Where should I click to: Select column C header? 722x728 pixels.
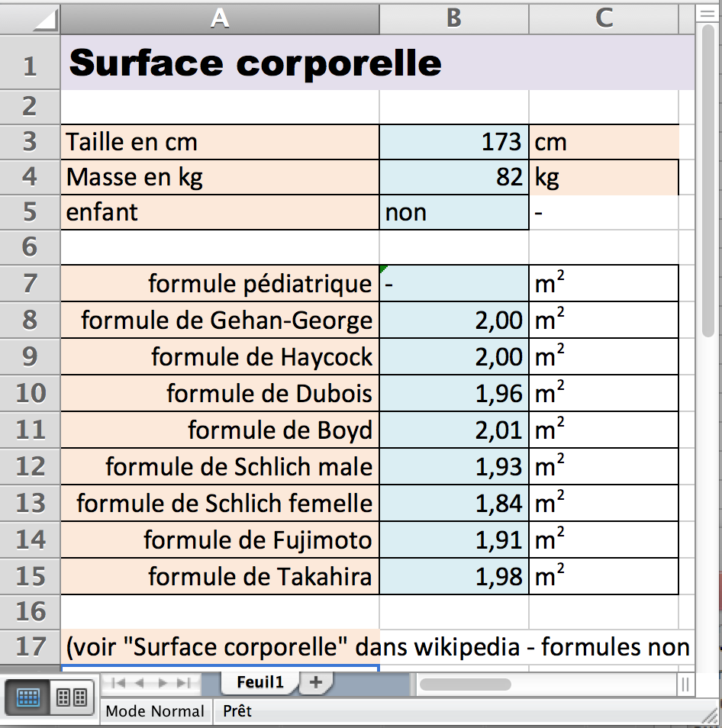coord(604,18)
